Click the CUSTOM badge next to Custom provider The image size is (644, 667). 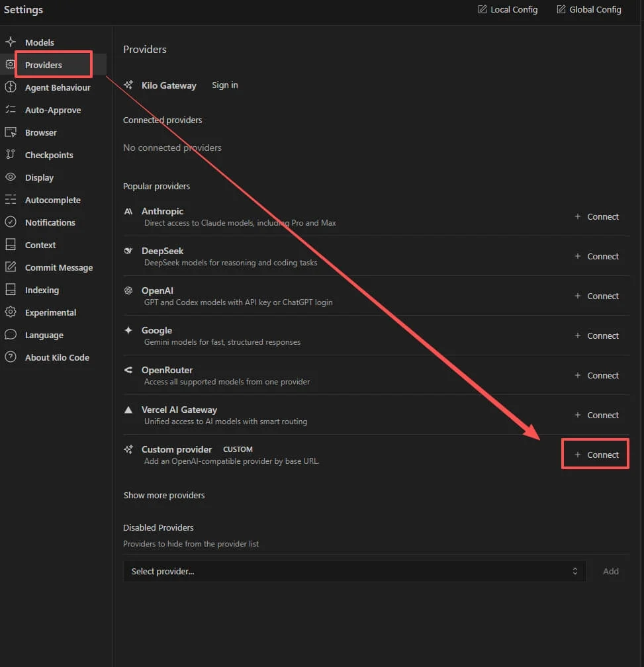[238, 449]
